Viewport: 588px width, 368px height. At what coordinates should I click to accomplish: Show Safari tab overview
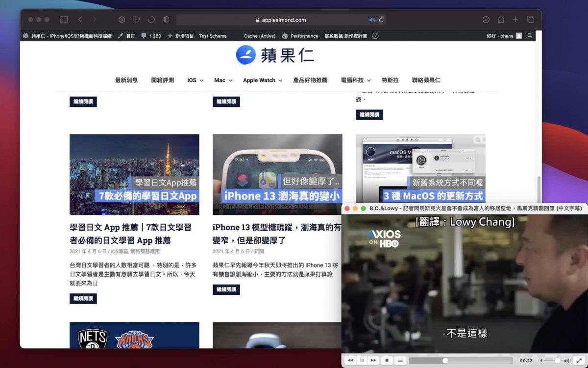pyautogui.click(x=530, y=20)
